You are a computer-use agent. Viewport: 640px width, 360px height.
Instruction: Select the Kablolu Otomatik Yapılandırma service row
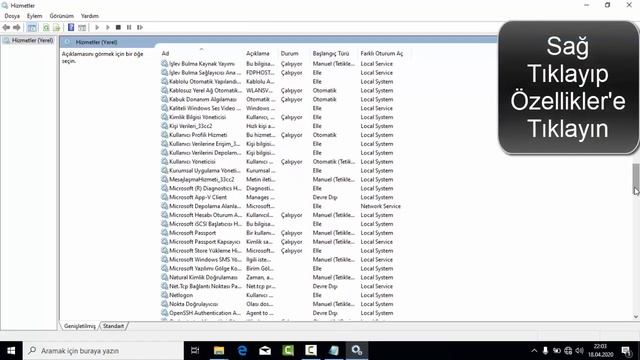tap(282, 82)
